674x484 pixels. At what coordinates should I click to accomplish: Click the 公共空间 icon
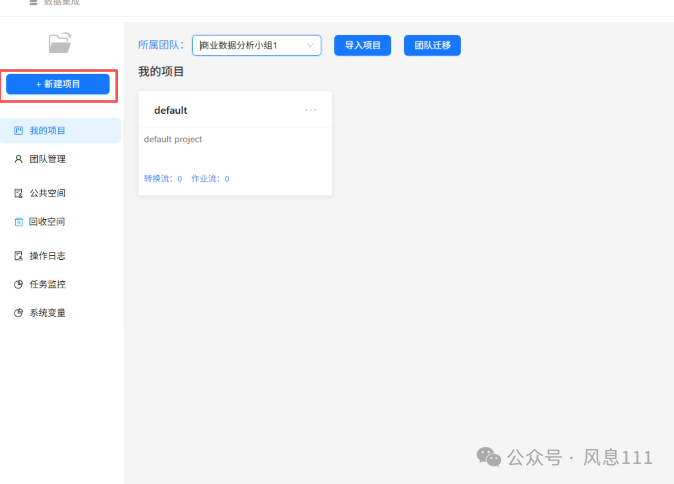[x=18, y=193]
